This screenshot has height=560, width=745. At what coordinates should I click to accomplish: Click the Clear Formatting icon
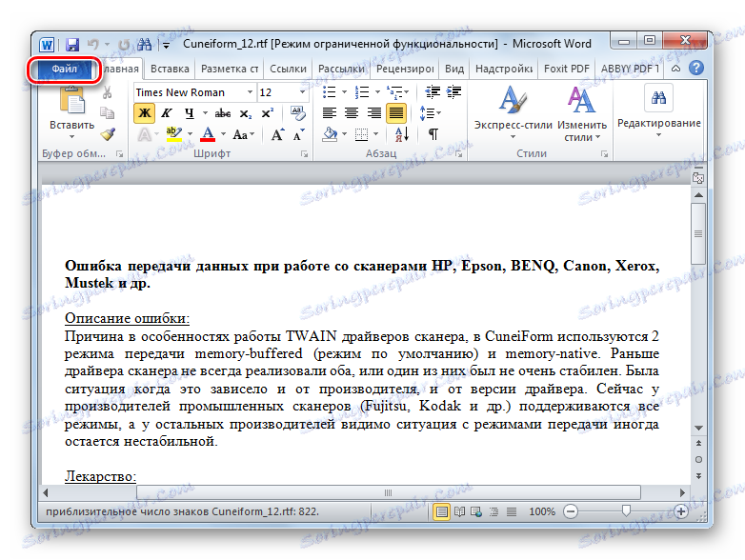[x=298, y=113]
